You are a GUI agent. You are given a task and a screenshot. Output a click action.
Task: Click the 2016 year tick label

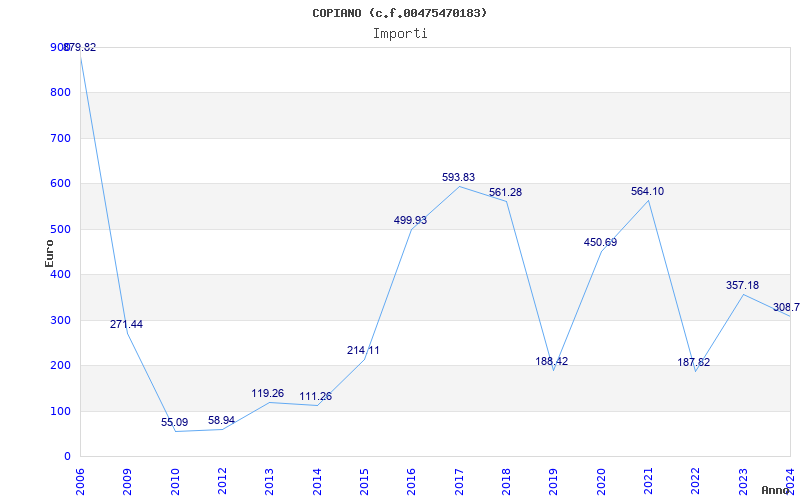click(411, 482)
